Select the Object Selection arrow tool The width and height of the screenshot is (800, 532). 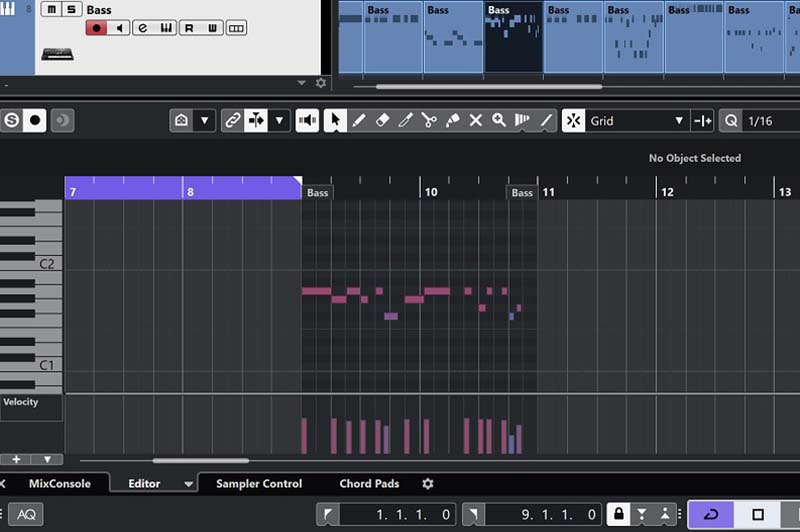(x=335, y=120)
